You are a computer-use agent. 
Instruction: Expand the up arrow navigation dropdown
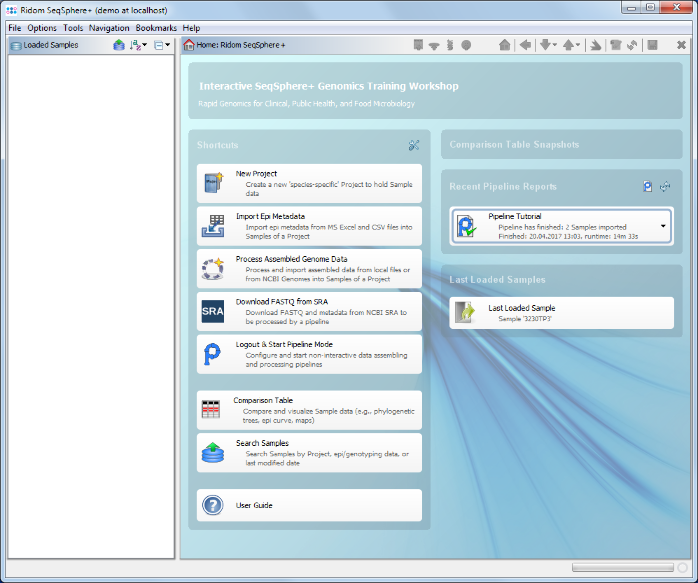tap(578, 45)
